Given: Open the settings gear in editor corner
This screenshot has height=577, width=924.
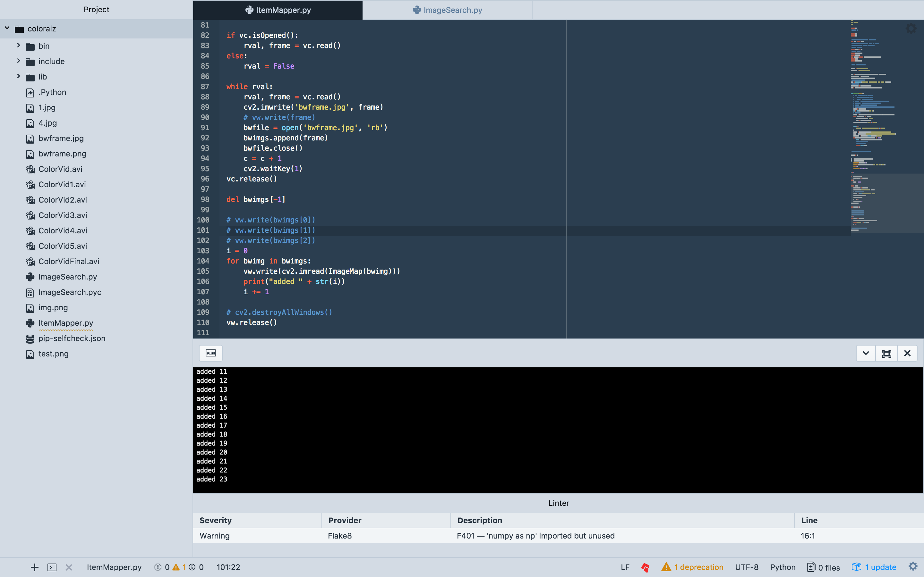Looking at the screenshot, I should 911,29.
